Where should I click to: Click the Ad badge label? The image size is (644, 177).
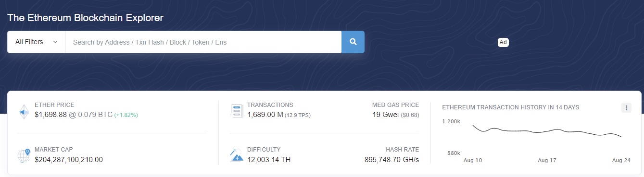pyautogui.click(x=503, y=42)
